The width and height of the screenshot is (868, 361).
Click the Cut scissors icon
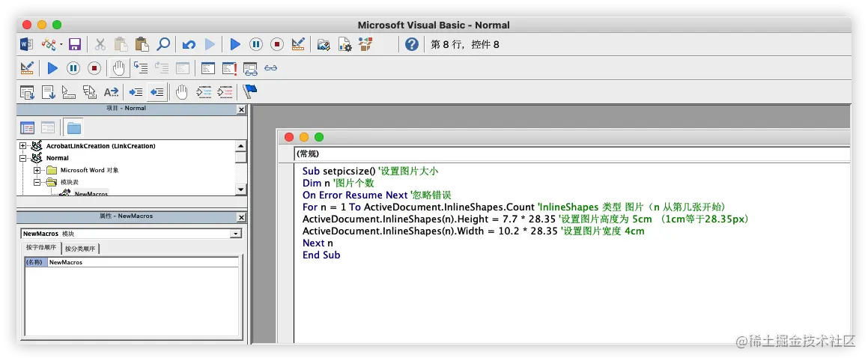pyautogui.click(x=100, y=44)
